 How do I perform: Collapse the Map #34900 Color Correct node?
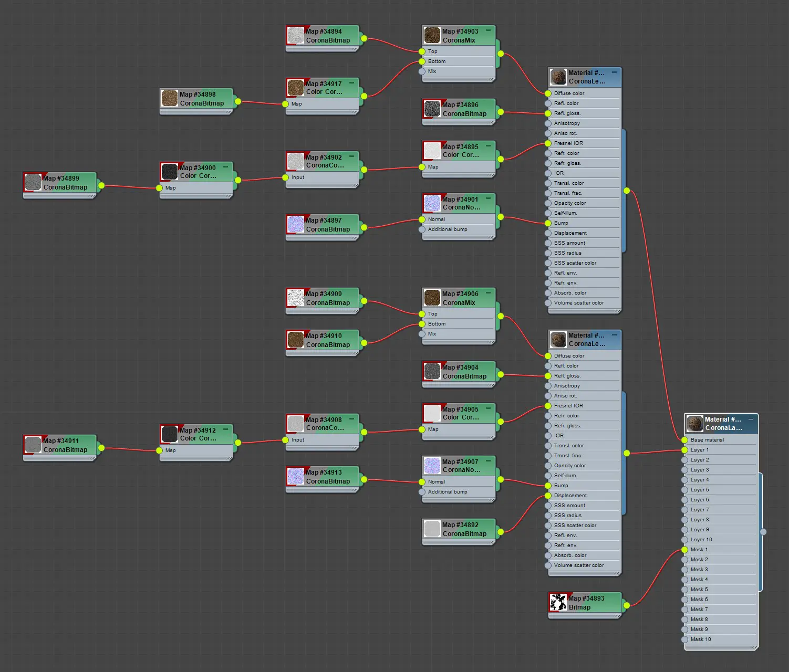click(x=225, y=167)
